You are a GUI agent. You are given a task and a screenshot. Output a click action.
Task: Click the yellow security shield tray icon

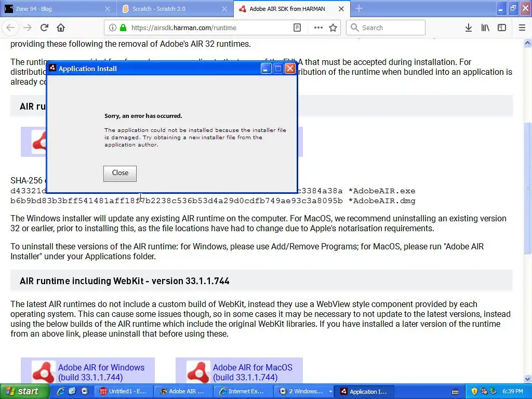point(474,391)
